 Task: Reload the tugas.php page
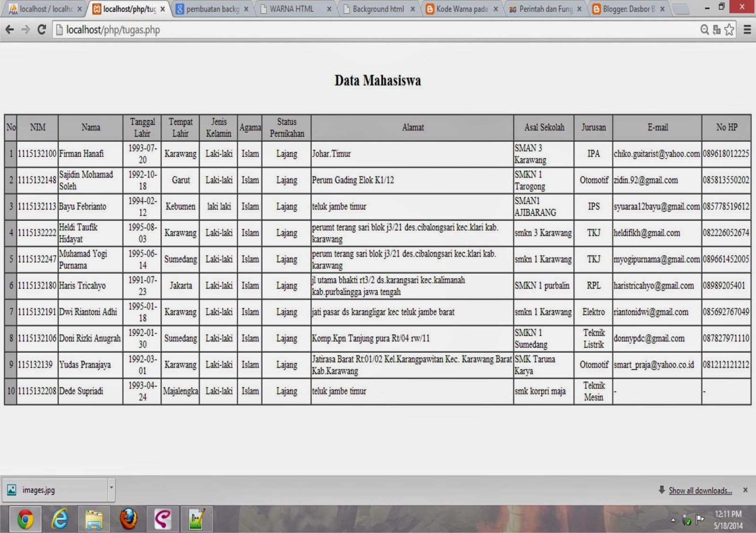click(x=42, y=29)
